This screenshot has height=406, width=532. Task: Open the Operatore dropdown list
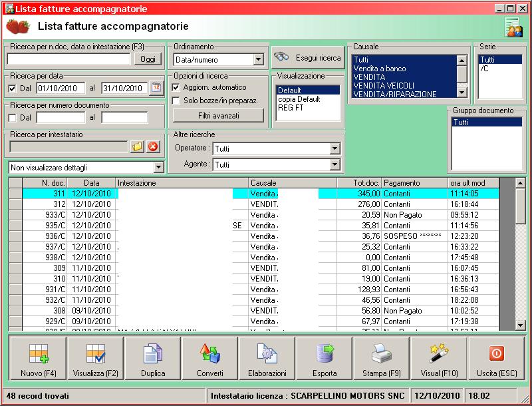tap(334, 148)
